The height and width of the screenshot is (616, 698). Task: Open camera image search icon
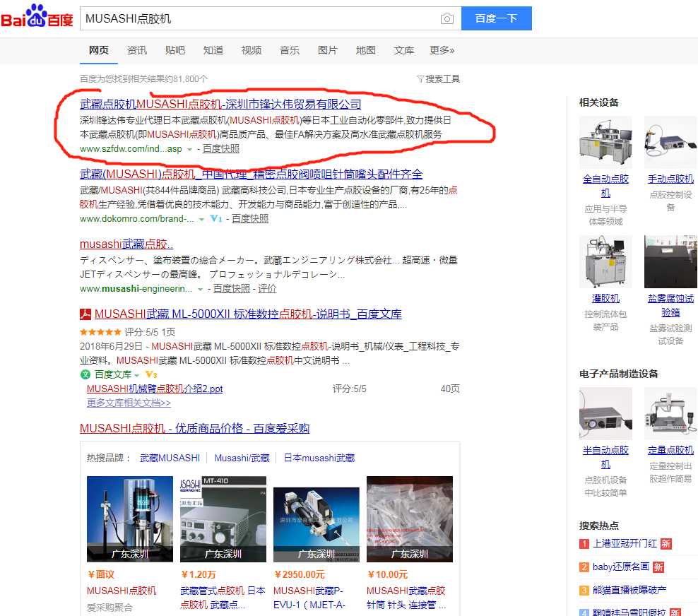click(447, 18)
